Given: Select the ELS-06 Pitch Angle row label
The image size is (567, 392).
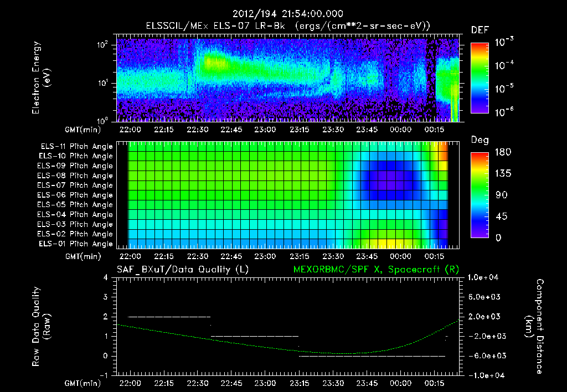Looking at the screenshot, I should click(75, 195).
